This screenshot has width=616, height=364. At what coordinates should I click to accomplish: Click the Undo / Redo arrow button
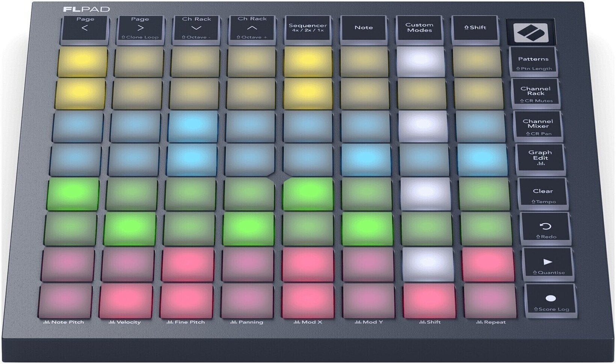pos(545,230)
